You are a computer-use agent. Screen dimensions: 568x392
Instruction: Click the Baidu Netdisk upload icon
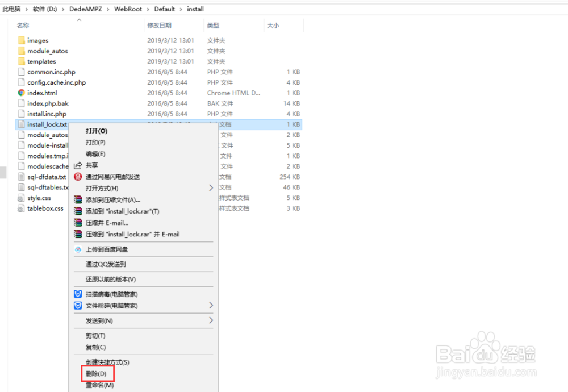[78, 249]
